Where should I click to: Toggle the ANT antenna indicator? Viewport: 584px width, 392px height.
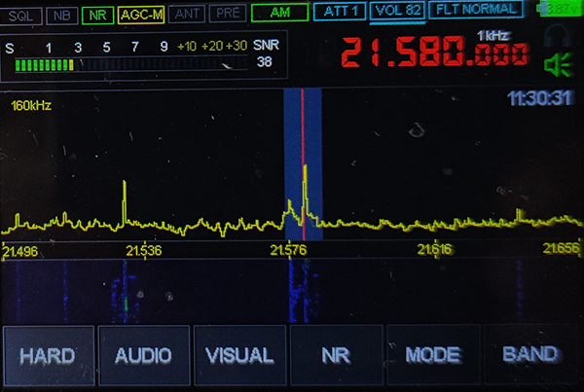pos(187,15)
